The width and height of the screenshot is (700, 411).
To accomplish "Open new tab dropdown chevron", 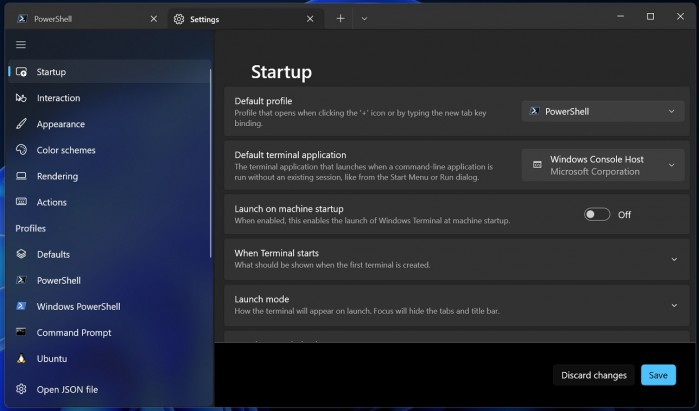I will pos(364,18).
